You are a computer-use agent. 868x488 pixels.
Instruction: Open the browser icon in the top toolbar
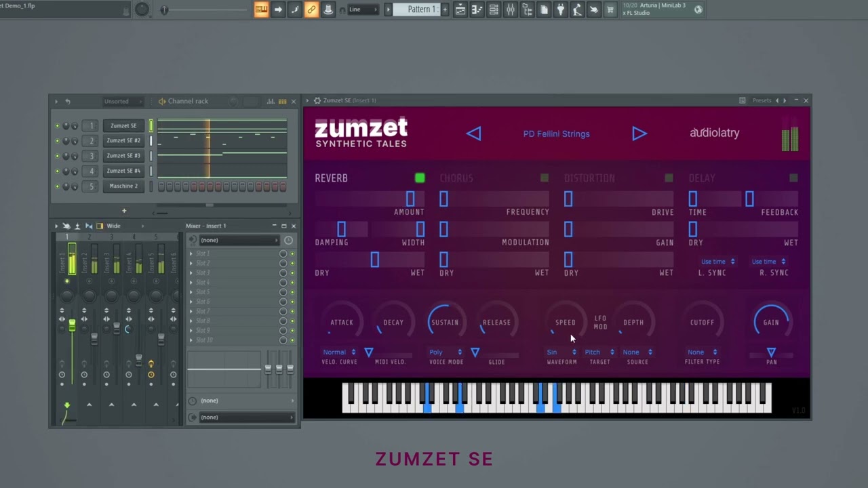coord(527,9)
